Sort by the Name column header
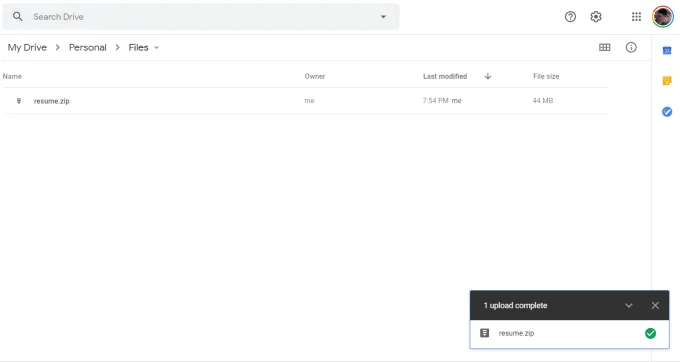 pyautogui.click(x=12, y=76)
